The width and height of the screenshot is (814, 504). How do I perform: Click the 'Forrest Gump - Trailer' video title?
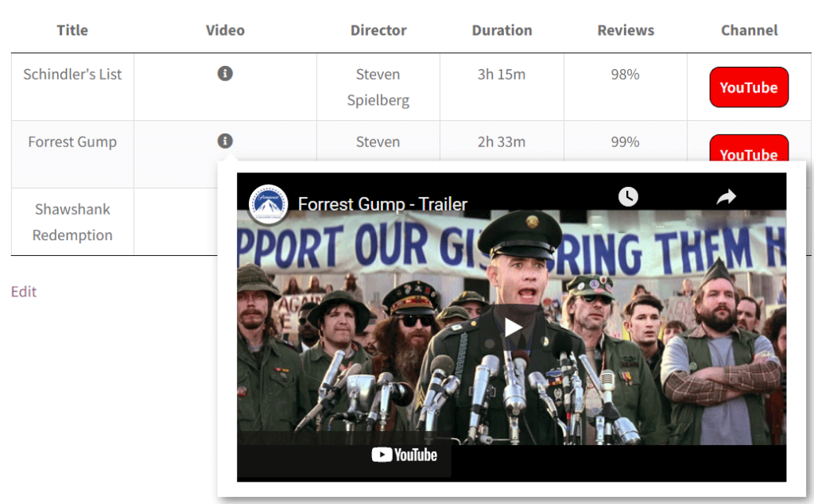click(x=382, y=204)
